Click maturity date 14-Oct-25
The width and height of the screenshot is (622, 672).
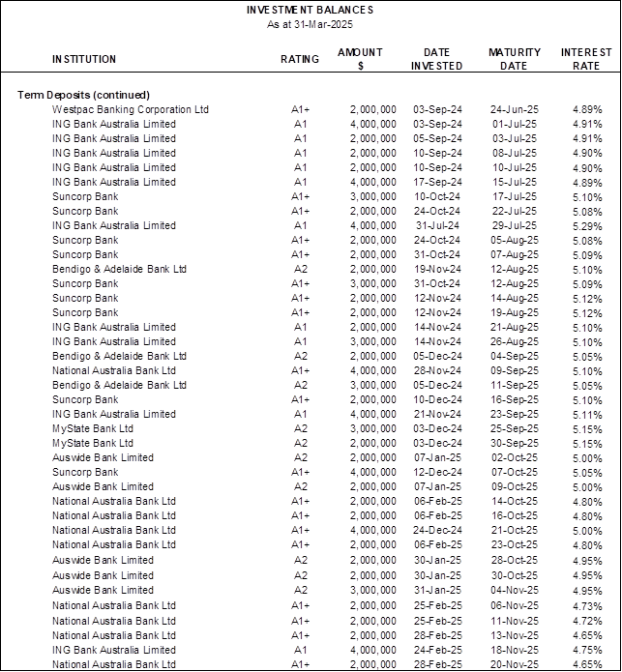515,502
